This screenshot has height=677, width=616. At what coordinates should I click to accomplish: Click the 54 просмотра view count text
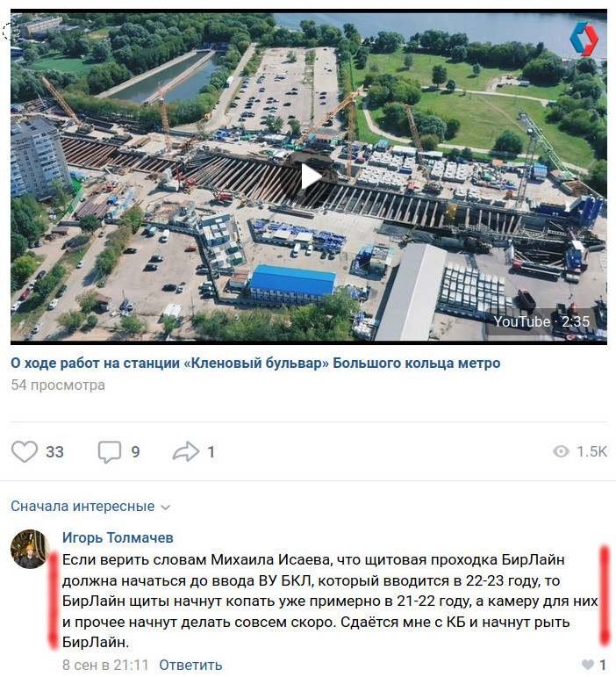58,385
